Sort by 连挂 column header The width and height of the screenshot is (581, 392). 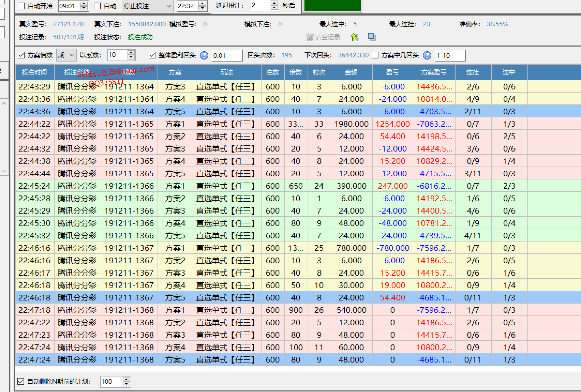(x=473, y=72)
